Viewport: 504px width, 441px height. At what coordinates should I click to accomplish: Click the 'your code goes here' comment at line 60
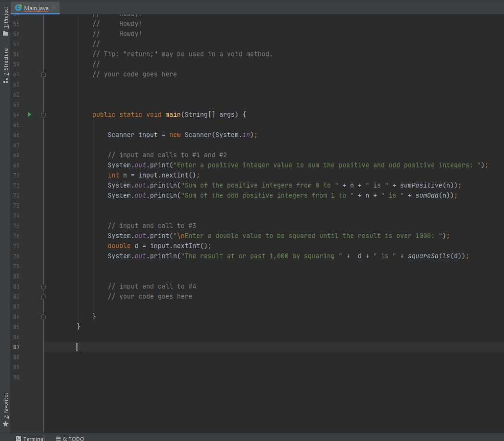134,74
